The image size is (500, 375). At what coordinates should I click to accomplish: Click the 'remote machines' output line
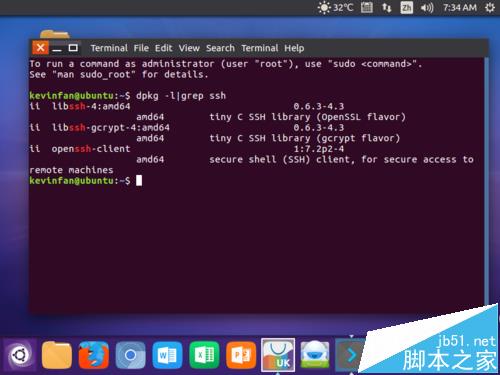point(71,170)
